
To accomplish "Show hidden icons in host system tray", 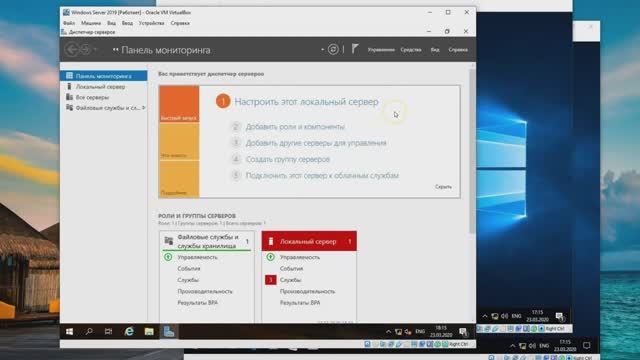I will [513, 346].
